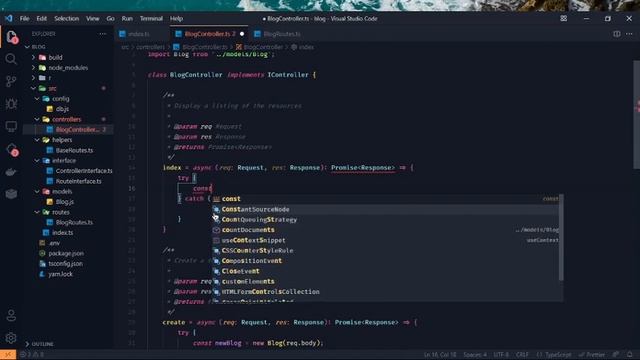Open the Explorer More Actions ellipsis

pyautogui.click(x=102, y=34)
